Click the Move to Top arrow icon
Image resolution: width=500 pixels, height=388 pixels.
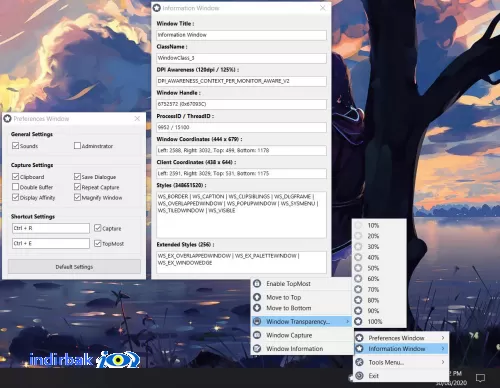257,297
